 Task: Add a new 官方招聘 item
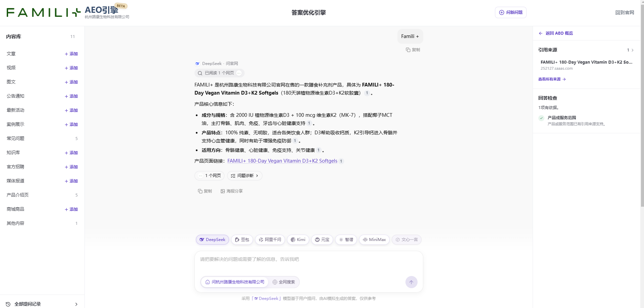tap(71, 167)
